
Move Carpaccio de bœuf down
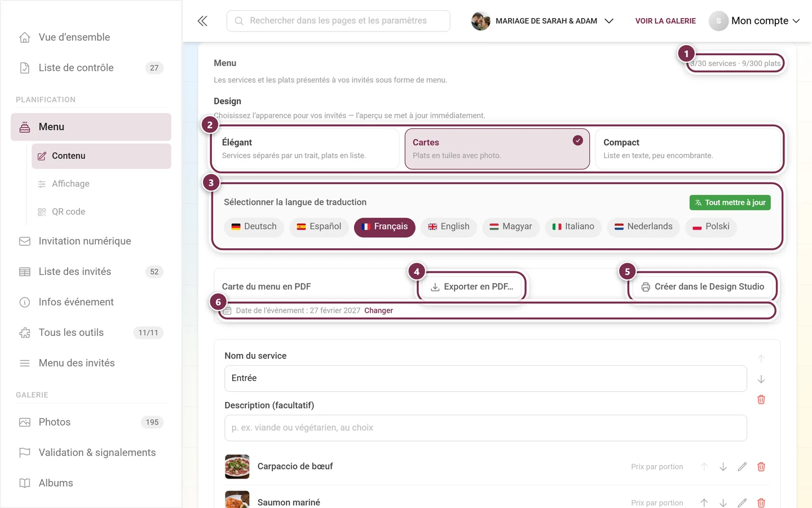click(x=723, y=467)
